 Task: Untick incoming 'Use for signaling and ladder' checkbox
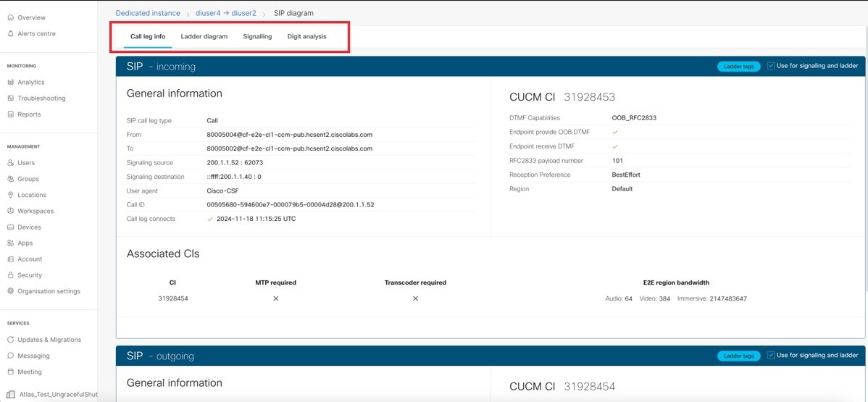771,66
